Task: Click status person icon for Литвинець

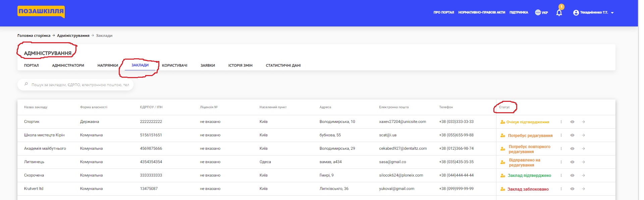Action: [x=502, y=162]
